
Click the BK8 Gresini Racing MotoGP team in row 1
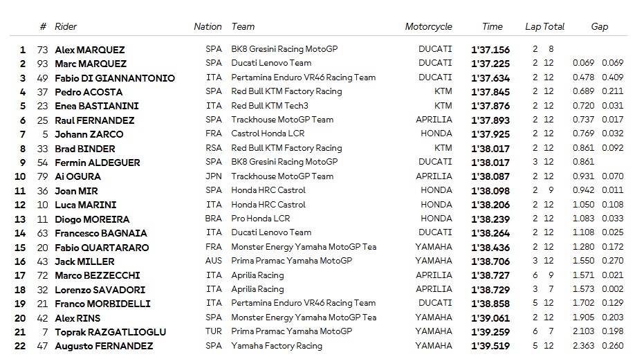click(284, 49)
